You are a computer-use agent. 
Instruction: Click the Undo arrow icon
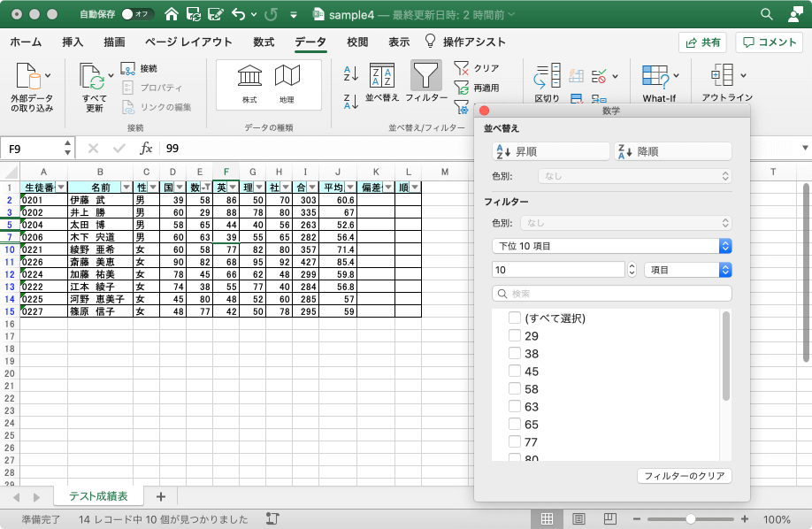pos(238,14)
